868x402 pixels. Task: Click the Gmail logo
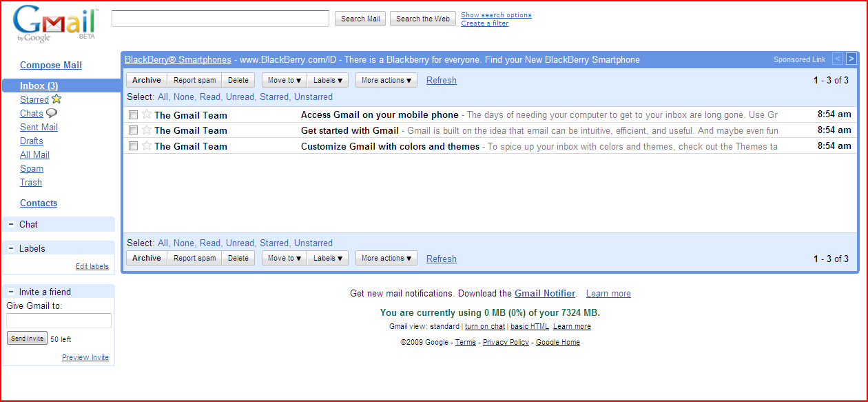[x=56, y=24]
